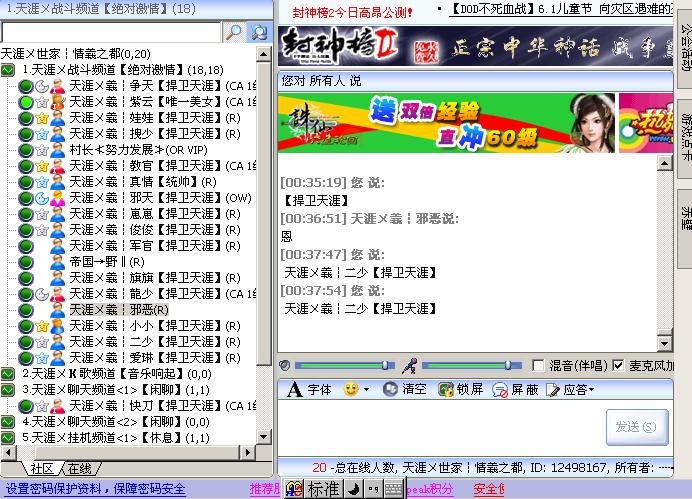
Task: Select user 天涯×義┆邪恶(R)
Action: click(119, 310)
